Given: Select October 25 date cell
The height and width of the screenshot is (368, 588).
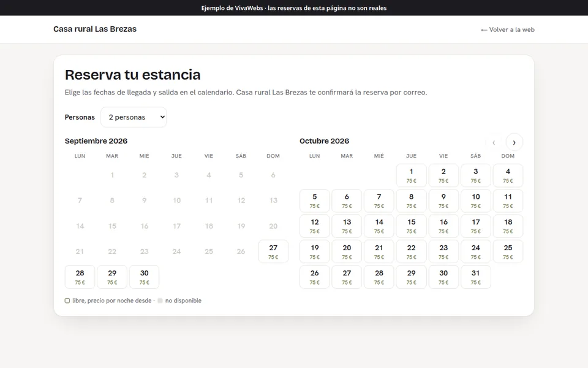Looking at the screenshot, I should (508, 251).
